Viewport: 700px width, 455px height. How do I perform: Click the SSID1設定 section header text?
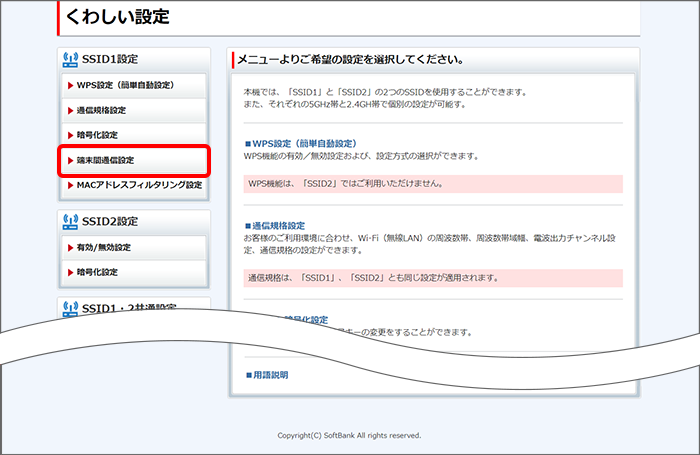pos(110,60)
